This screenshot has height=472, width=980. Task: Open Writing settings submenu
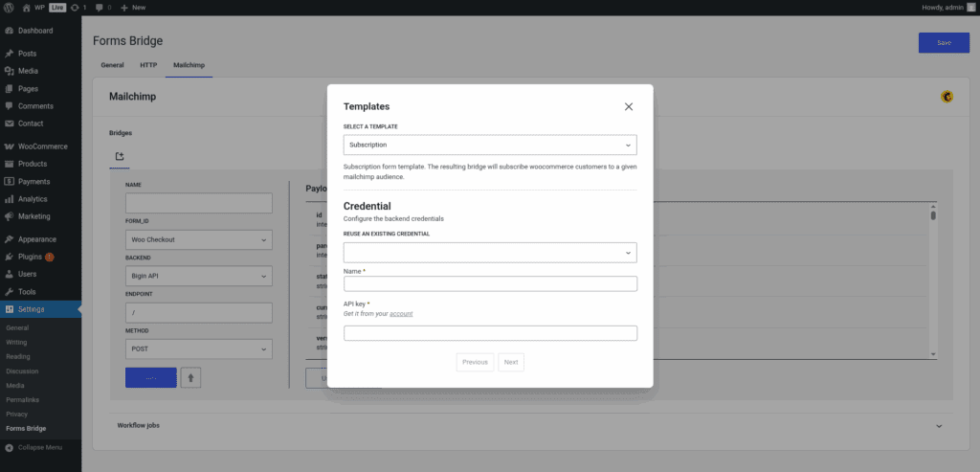coord(16,342)
